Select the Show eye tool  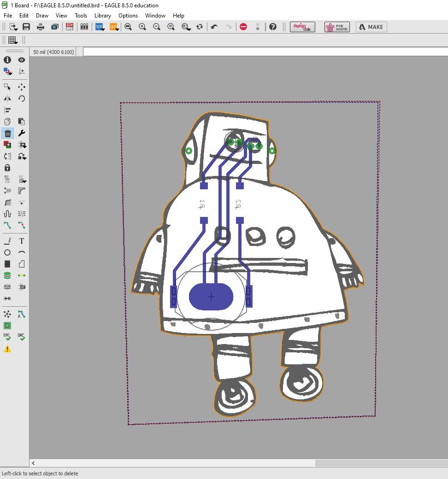click(21, 60)
